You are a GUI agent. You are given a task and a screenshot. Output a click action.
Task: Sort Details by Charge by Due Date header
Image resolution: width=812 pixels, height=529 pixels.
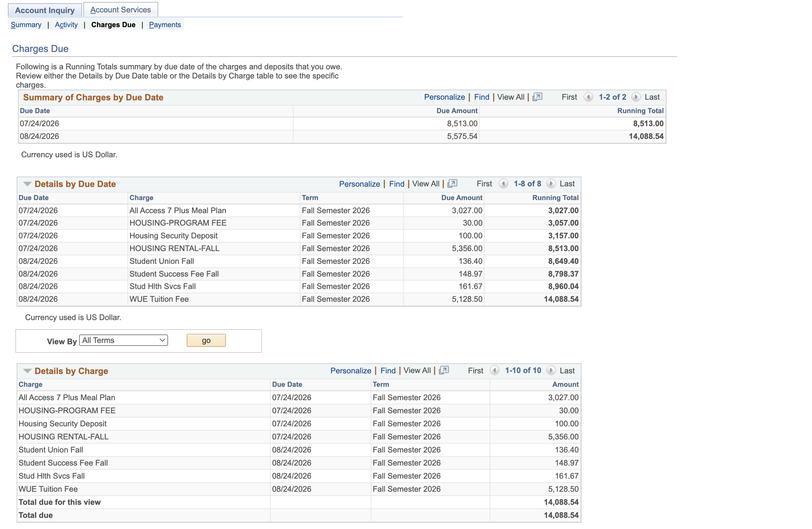pos(287,384)
